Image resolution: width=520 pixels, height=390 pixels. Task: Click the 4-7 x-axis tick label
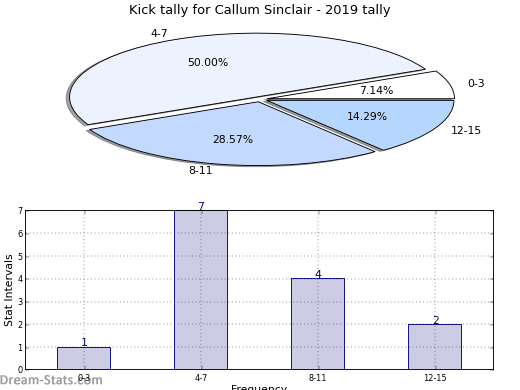[x=201, y=378]
